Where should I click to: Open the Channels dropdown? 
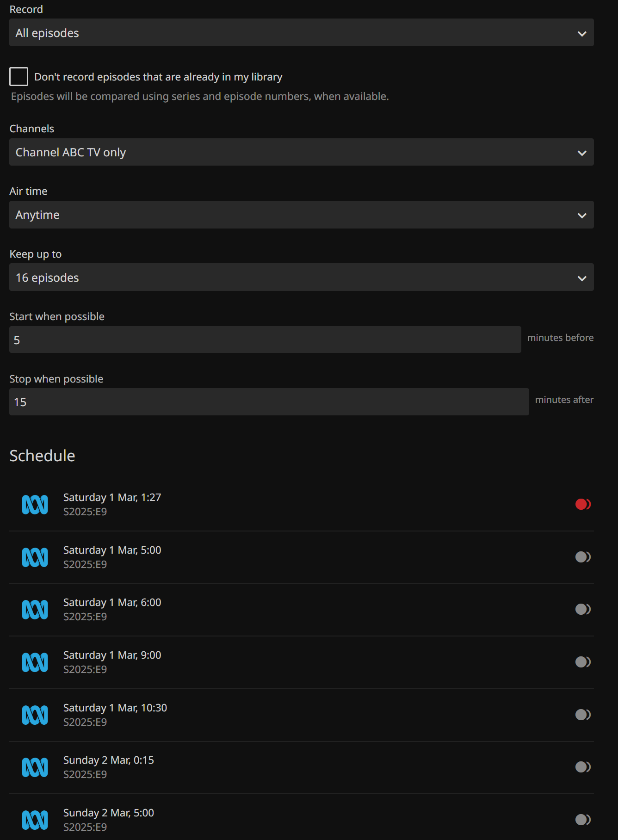[301, 152]
